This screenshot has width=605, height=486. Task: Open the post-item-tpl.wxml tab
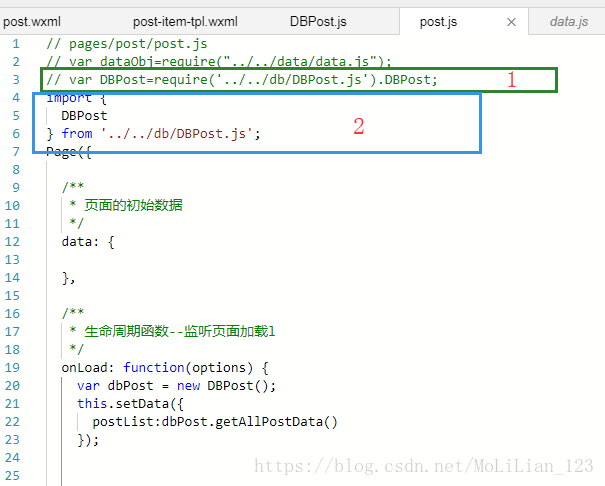tap(185, 22)
